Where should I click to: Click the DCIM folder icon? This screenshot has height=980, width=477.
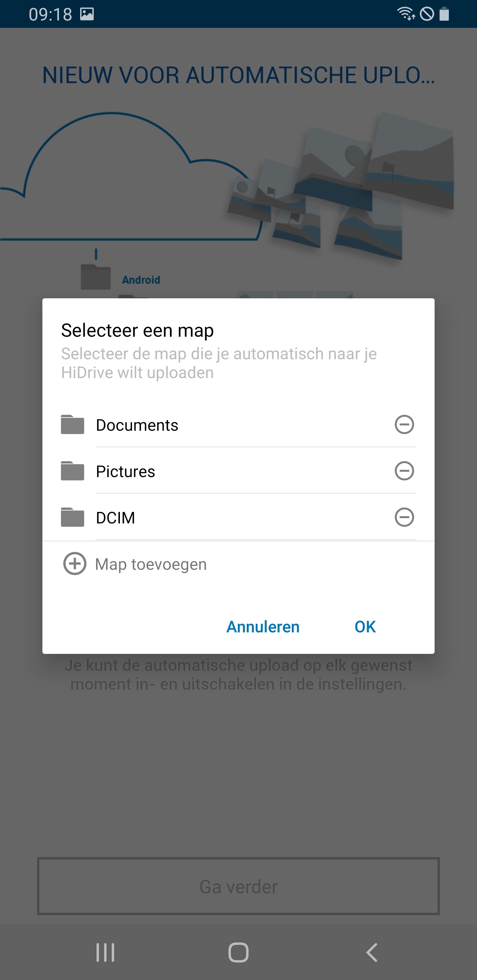72,517
